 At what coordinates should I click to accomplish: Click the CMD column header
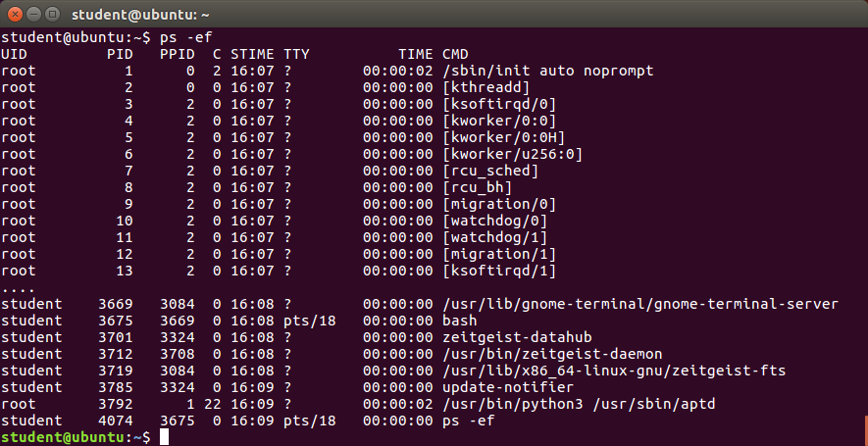tap(456, 54)
